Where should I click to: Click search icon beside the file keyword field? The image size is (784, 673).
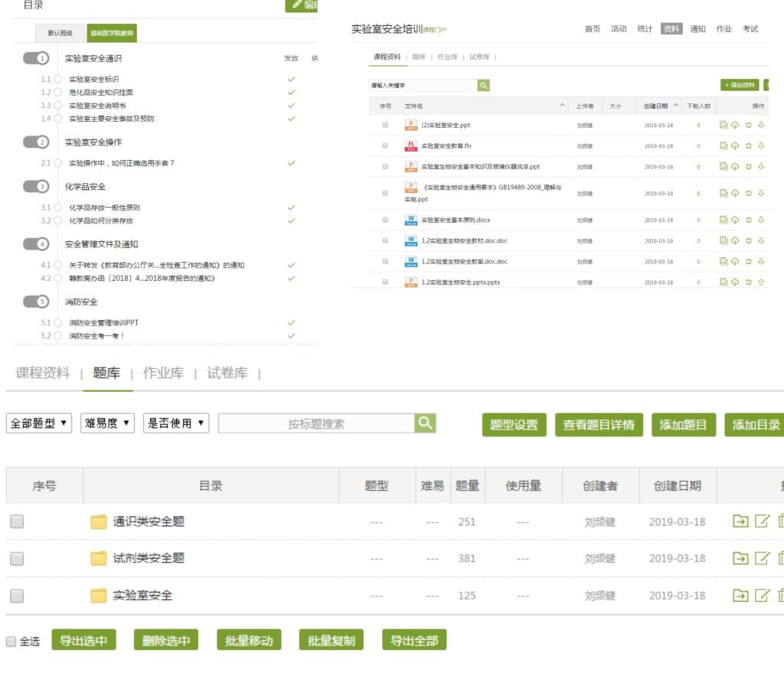[483, 85]
